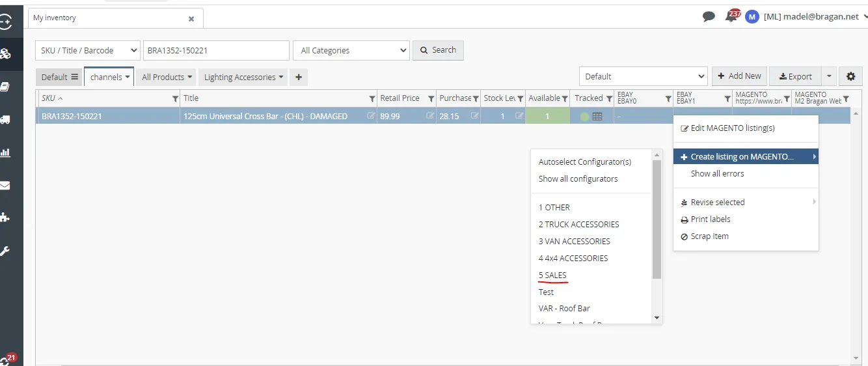The image size is (868, 366).
Task: Filter the MAGENTO https://www column
Action: point(787,99)
